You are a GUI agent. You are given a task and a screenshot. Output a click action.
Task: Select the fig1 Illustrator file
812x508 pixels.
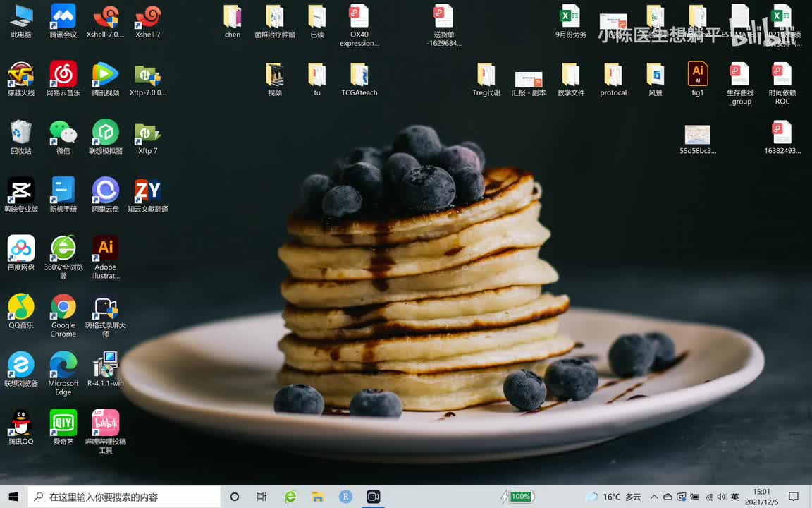pos(698,79)
